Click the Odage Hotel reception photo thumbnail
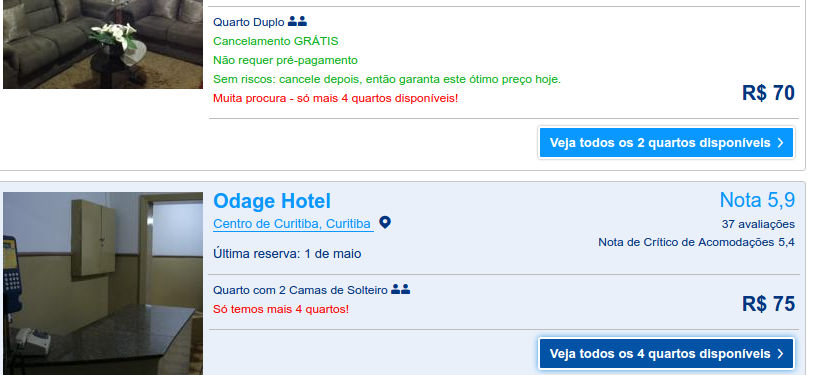Screen dimensions: 819x375 click(103, 284)
